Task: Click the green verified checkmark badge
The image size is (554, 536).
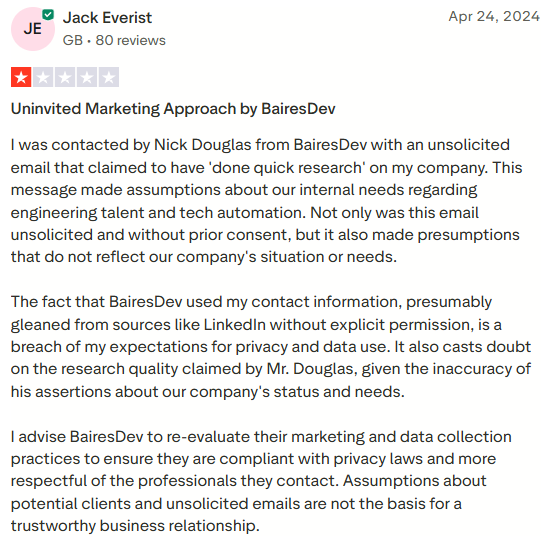Action: click(48, 15)
